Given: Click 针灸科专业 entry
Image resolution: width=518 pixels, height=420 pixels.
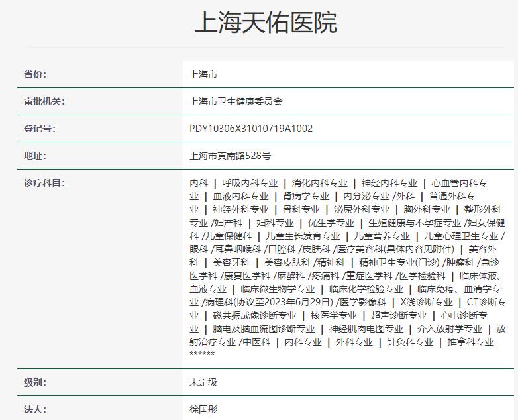Looking at the screenshot, I should (410, 342).
